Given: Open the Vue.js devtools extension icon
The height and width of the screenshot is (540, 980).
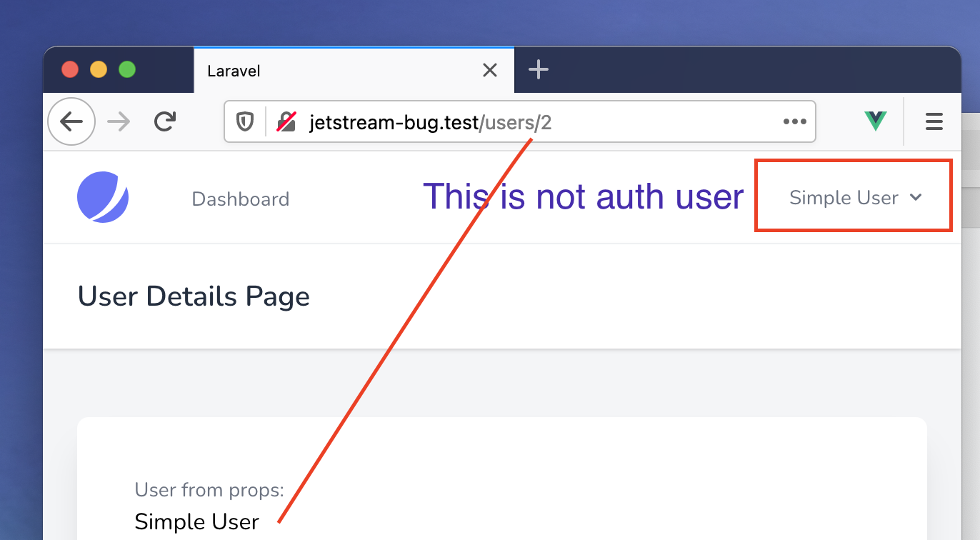Looking at the screenshot, I should click(875, 121).
